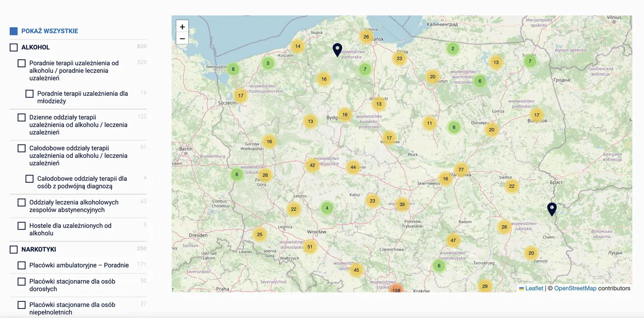Enable the NARKOTYKI category checkbox
The height and width of the screenshot is (318, 644).
(14, 249)
